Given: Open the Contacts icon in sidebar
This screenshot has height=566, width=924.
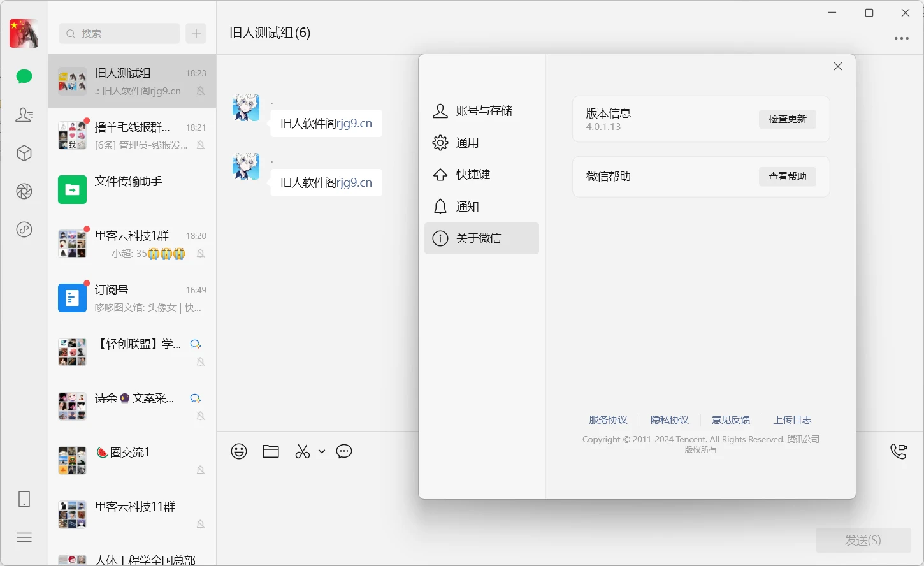Looking at the screenshot, I should coord(24,115).
